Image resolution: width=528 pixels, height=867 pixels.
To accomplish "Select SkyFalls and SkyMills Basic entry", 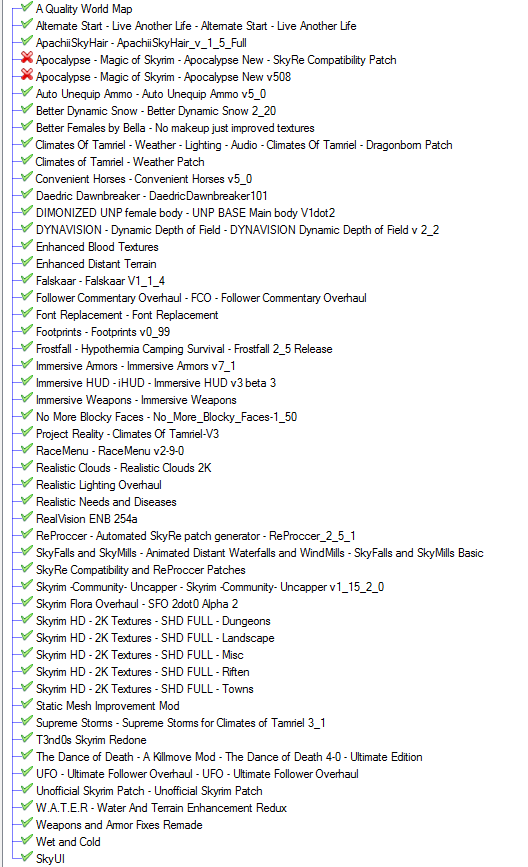I will pyautogui.click(x=259, y=553).
